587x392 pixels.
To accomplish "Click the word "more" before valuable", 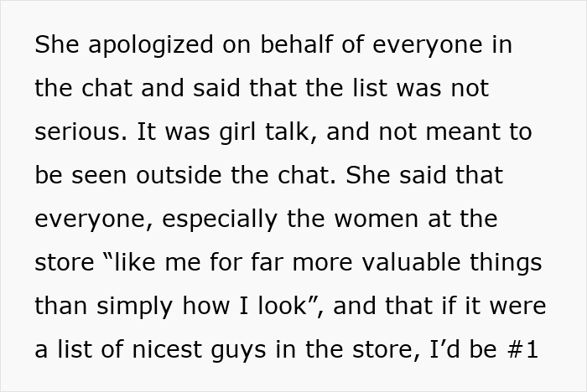I will point(322,263).
